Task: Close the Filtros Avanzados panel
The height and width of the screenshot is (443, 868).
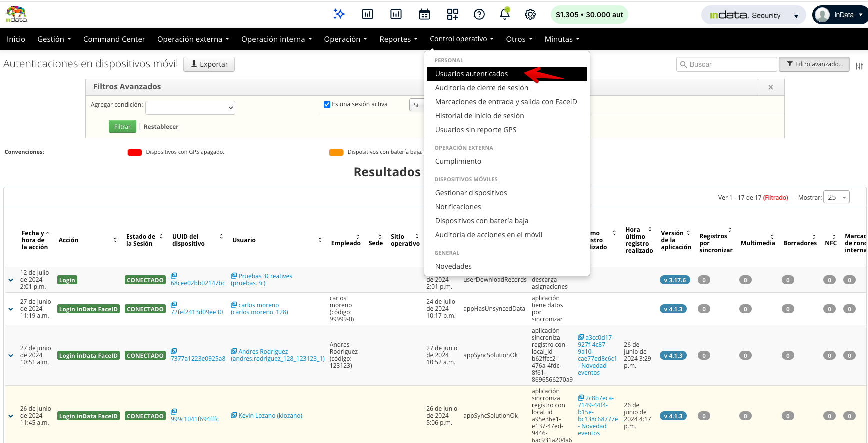Action: coord(770,87)
